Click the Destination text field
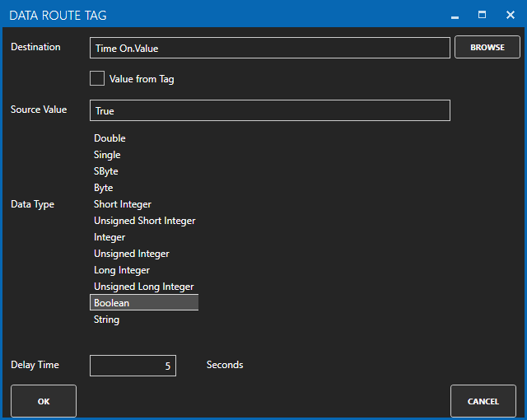This screenshot has width=527, height=420. (x=269, y=48)
